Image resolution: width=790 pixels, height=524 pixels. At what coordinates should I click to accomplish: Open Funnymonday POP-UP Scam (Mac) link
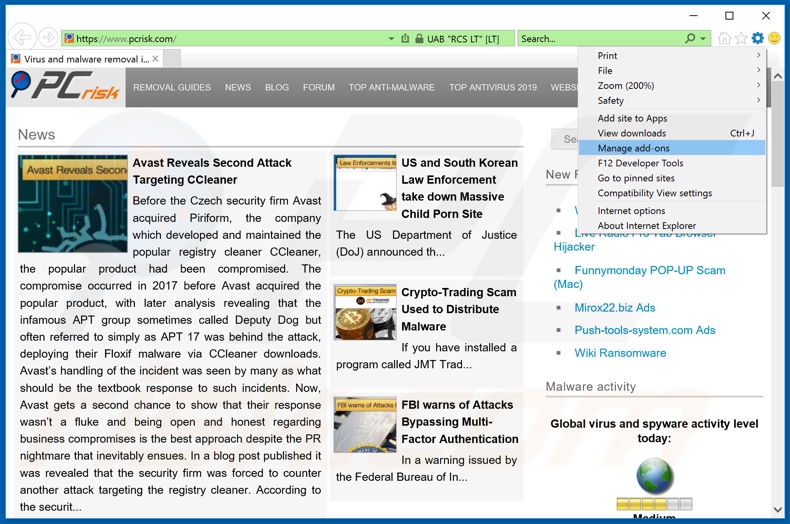click(x=639, y=277)
